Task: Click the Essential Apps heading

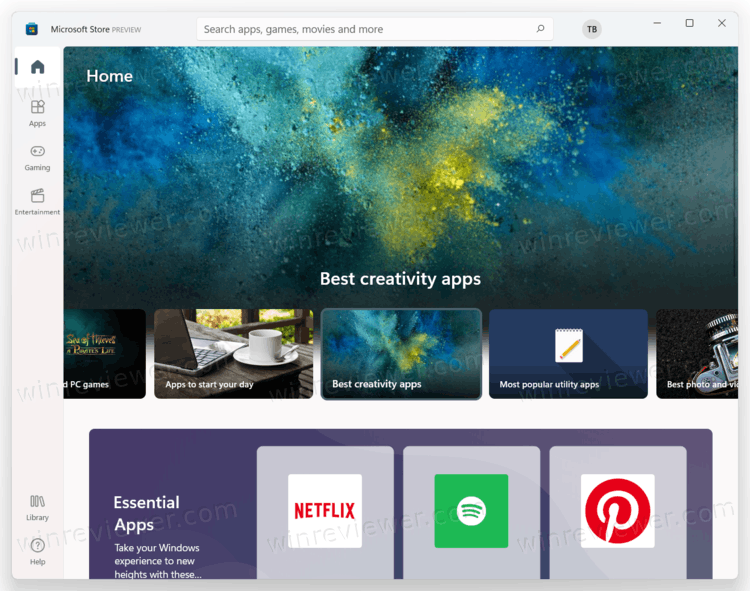Action: pyautogui.click(x=146, y=514)
